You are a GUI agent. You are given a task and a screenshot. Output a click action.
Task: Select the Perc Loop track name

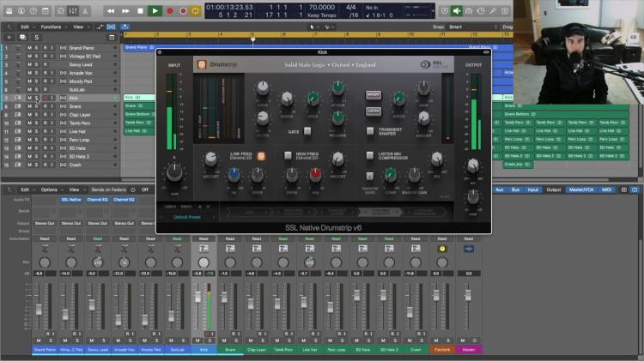pos(79,140)
